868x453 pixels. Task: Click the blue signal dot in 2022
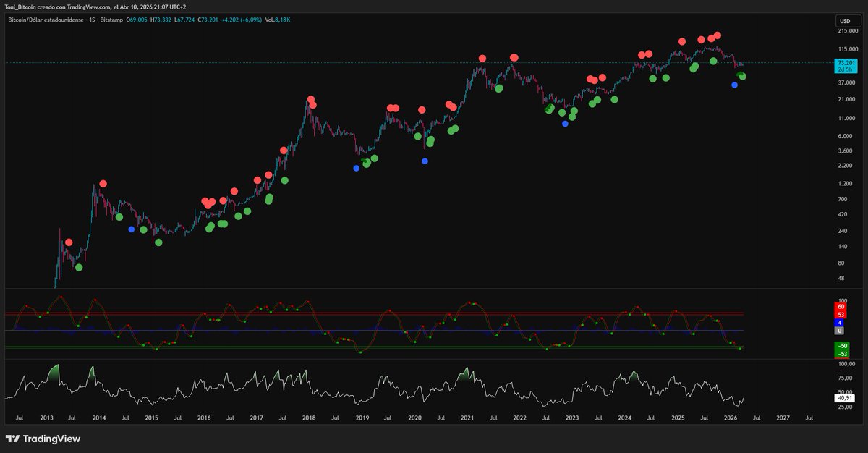pos(565,124)
